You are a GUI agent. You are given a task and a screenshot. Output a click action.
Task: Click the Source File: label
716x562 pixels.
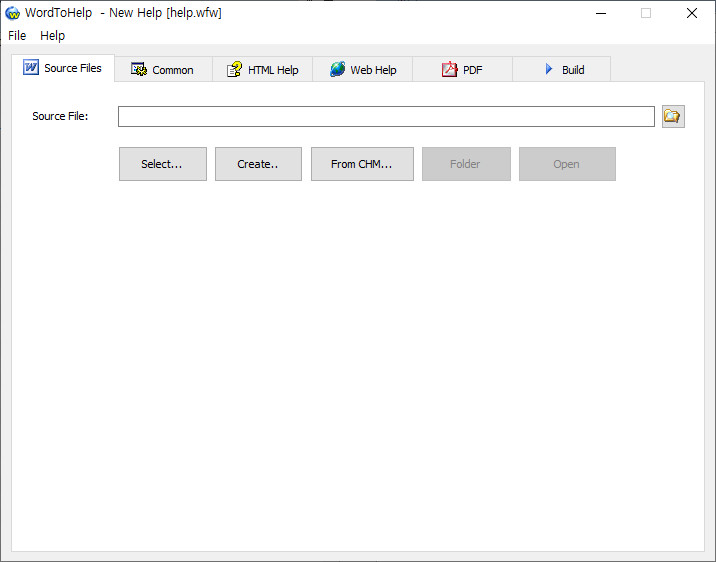(x=60, y=116)
